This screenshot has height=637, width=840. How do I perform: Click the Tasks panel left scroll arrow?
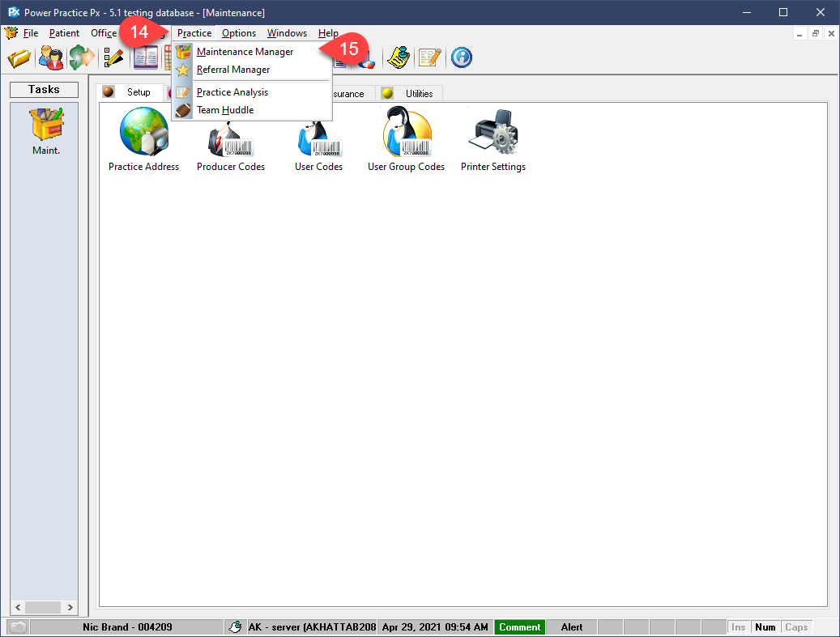[x=18, y=607]
